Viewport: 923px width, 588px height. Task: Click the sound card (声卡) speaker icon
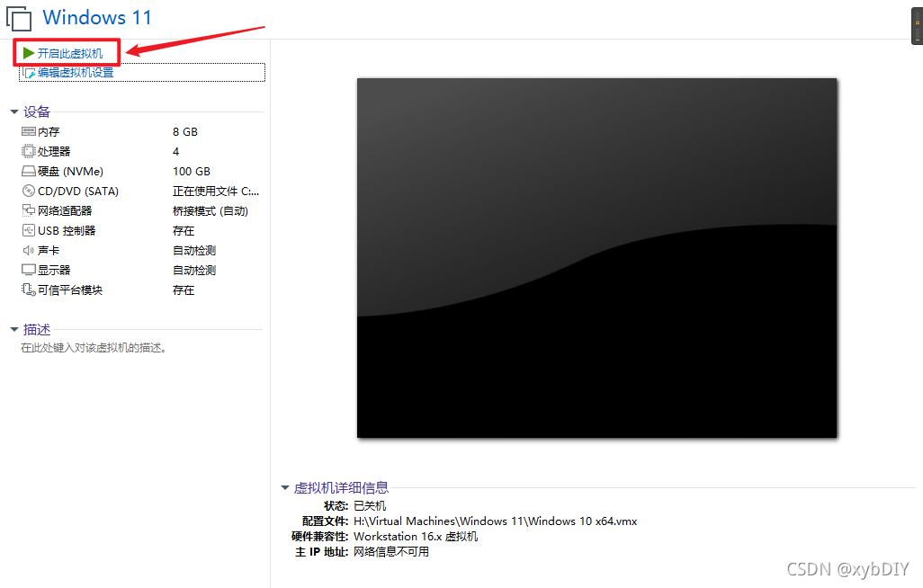pyautogui.click(x=28, y=250)
